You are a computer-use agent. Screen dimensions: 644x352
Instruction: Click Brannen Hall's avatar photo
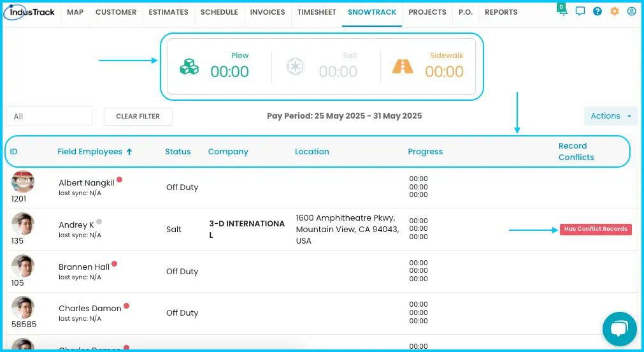(22, 266)
